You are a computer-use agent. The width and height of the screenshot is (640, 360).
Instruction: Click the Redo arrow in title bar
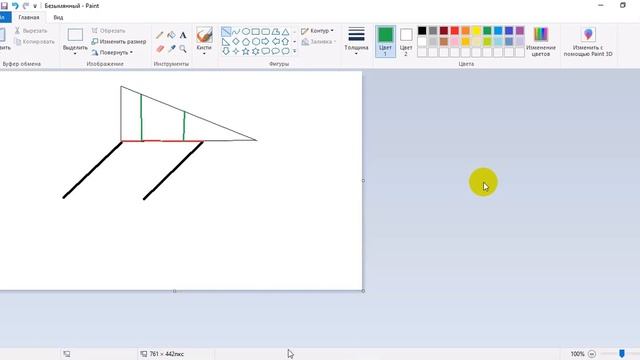pyautogui.click(x=26, y=6)
